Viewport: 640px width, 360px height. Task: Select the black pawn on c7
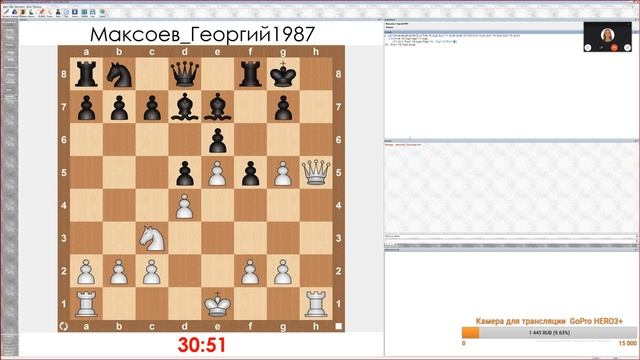click(152, 108)
